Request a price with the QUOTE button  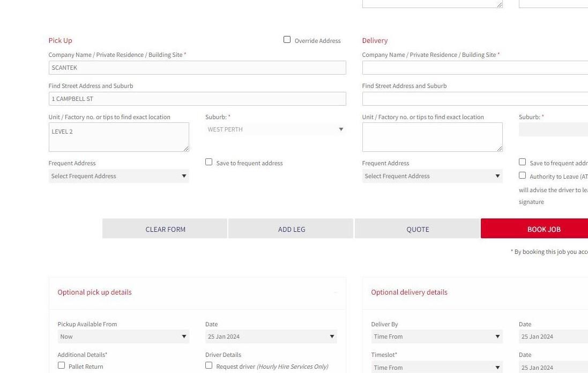(x=418, y=229)
